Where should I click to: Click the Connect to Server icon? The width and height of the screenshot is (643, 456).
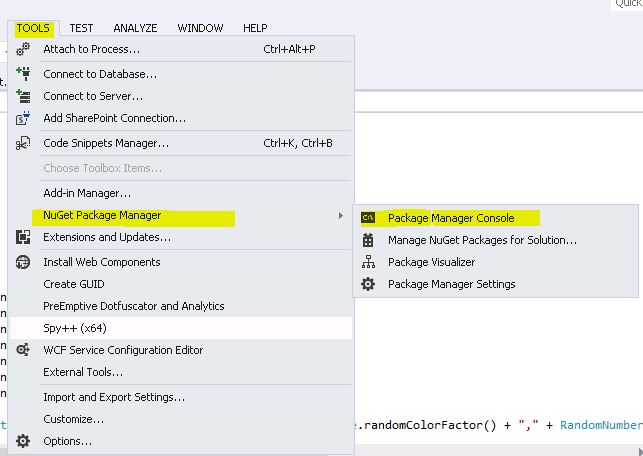pyautogui.click(x=24, y=96)
